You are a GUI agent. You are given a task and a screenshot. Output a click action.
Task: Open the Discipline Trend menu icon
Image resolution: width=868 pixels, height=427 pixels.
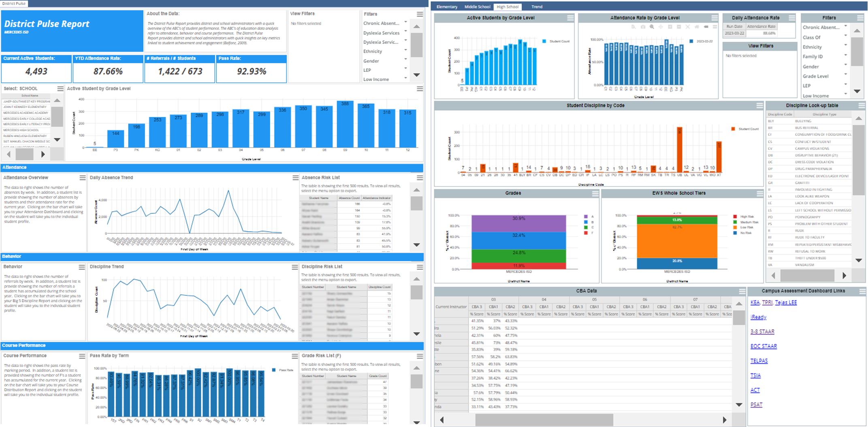(295, 267)
